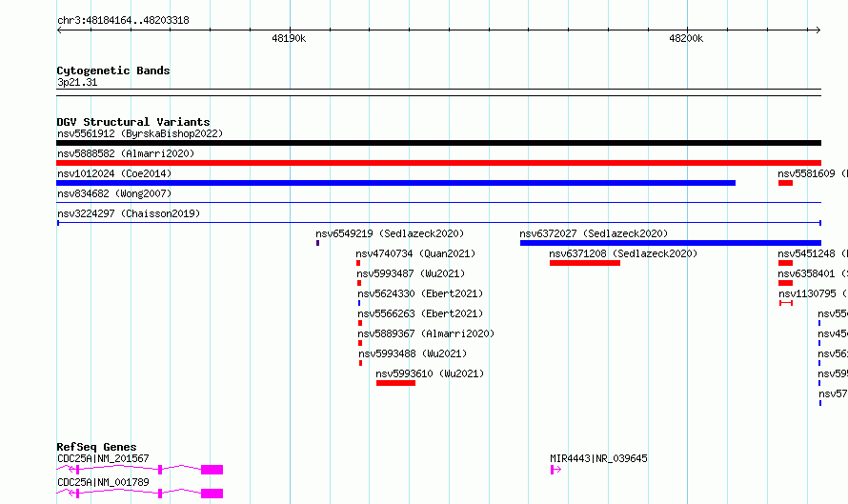Open the MIR4443|NR_039645 label

pyautogui.click(x=598, y=458)
